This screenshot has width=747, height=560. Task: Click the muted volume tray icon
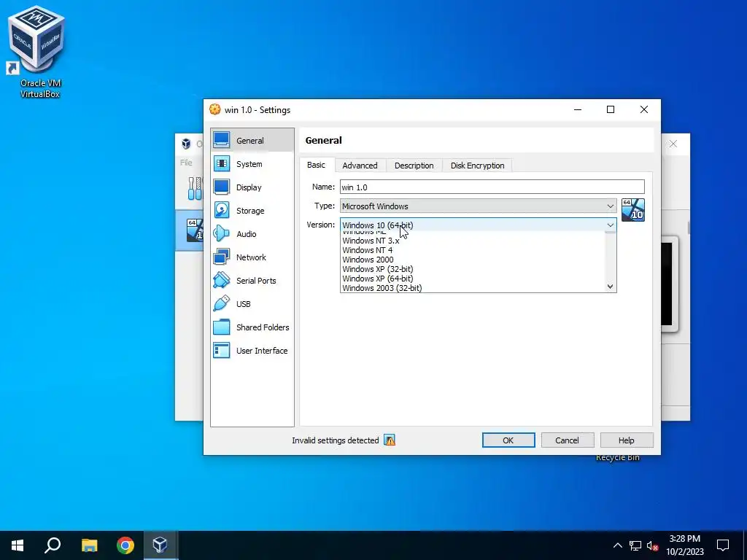[x=653, y=545]
